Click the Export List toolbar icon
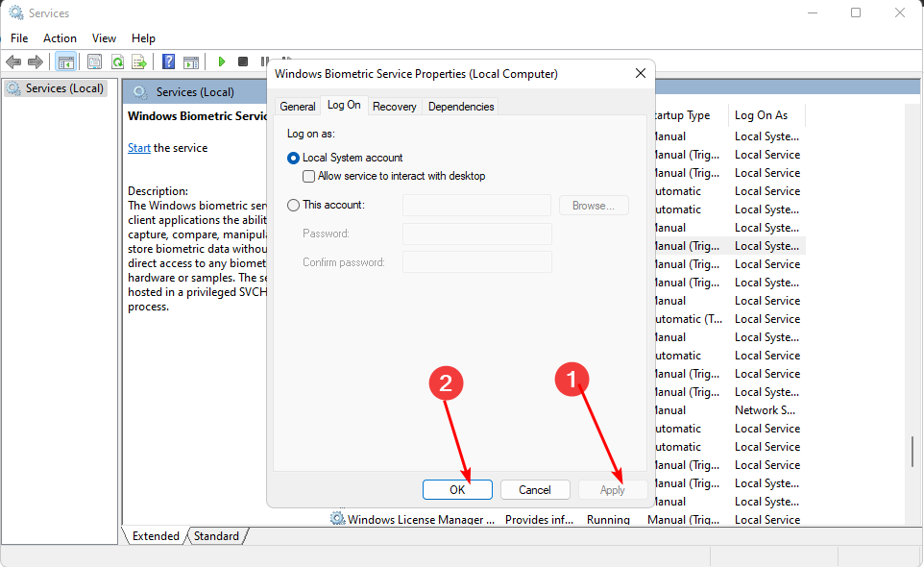Image resolution: width=924 pixels, height=567 pixels. 139,62
